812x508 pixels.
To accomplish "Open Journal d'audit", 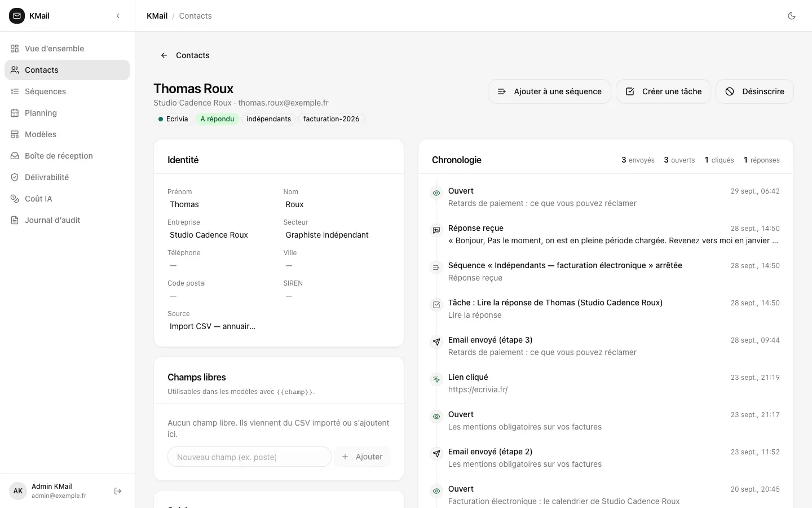I will pyautogui.click(x=67, y=220).
